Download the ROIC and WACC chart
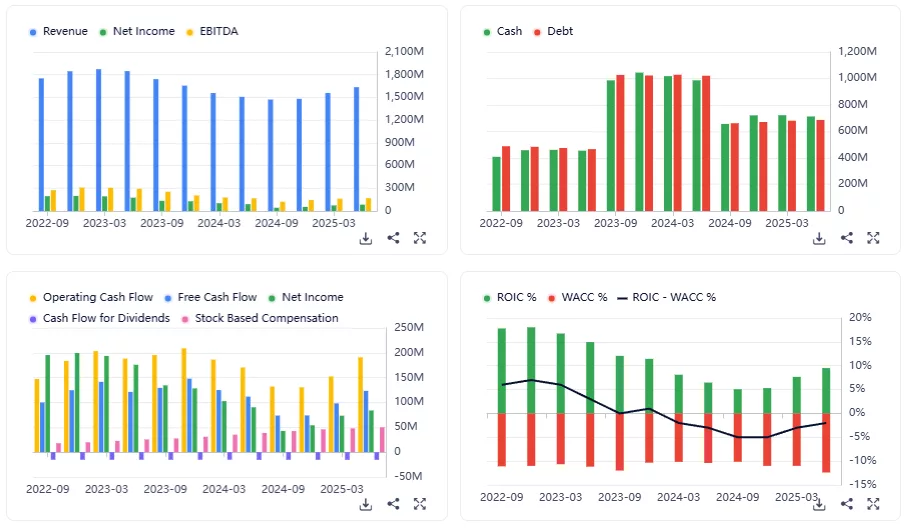Image resolution: width=915 pixels, height=528 pixels. pos(819,504)
